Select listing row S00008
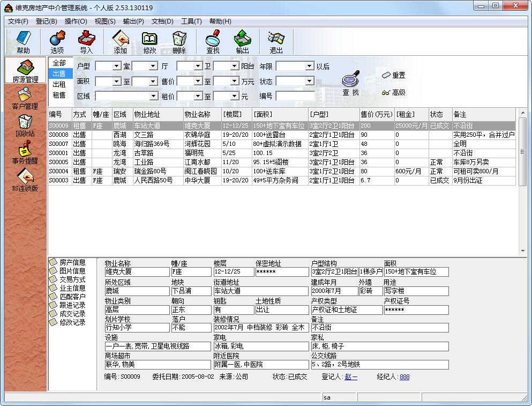This screenshot has height=406, width=532. pyautogui.click(x=282, y=135)
